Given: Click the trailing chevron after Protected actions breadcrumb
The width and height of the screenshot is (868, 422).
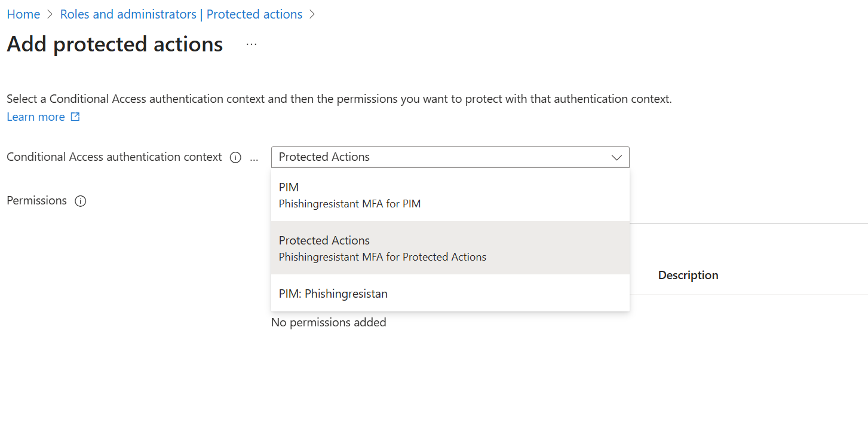Looking at the screenshot, I should 312,14.
